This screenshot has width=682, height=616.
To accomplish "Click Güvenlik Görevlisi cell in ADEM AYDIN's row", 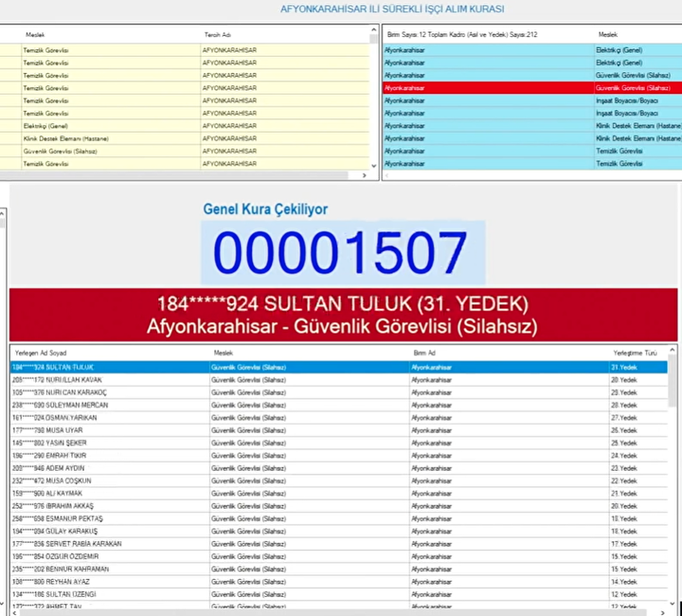I will pyautogui.click(x=309, y=468).
